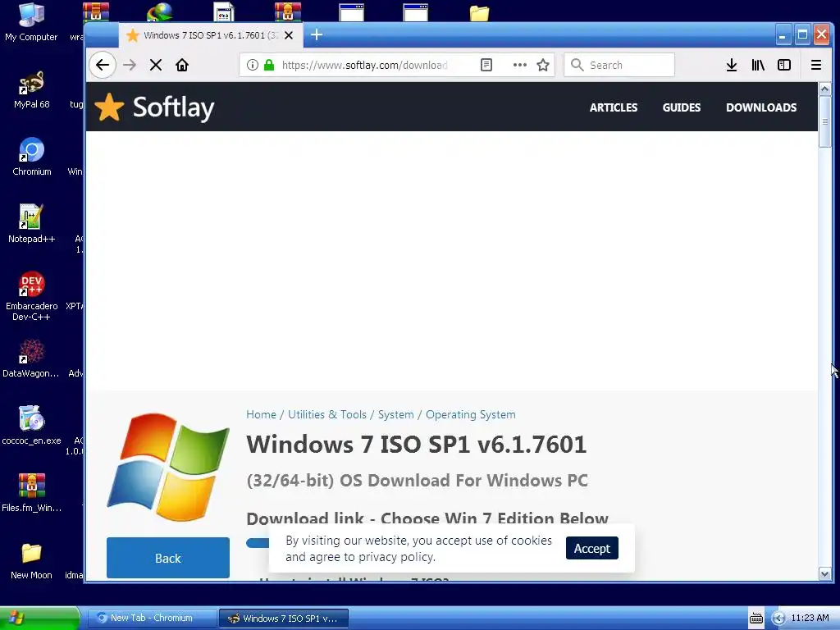Click the browser Search box
The image size is (840, 630).
tap(619, 66)
